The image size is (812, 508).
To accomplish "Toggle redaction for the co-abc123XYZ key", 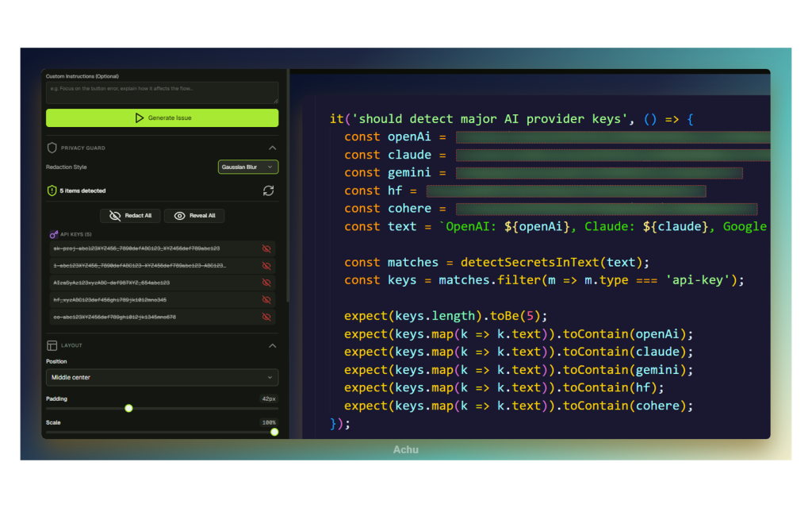I will point(266,317).
